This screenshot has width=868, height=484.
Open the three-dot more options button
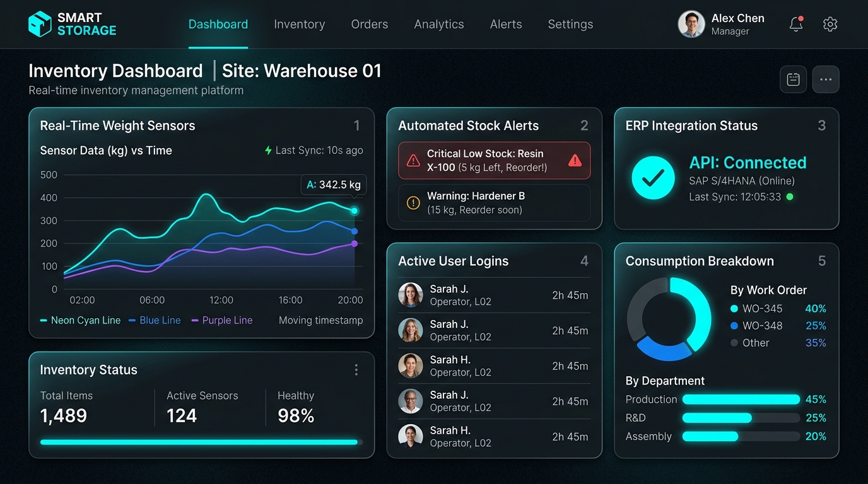coord(826,79)
